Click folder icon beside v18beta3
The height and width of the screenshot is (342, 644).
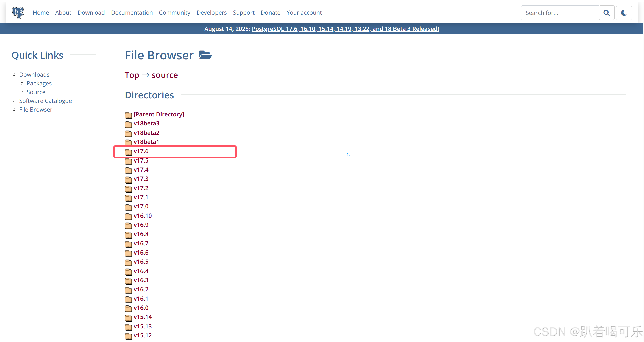(129, 124)
